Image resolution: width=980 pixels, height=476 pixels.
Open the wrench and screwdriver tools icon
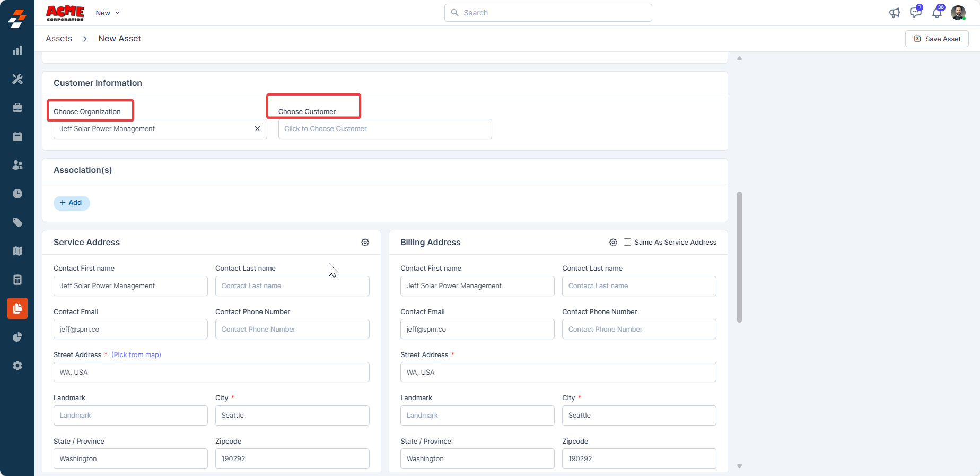tap(17, 79)
